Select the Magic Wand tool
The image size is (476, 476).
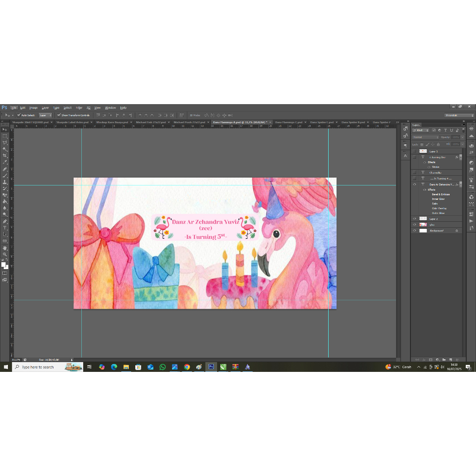pyautogui.click(x=5, y=149)
